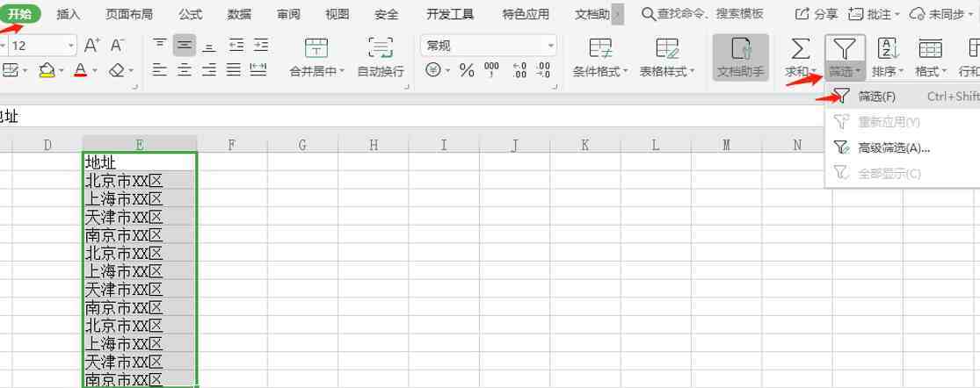980x388 pixels.
Task: Show more tabs with the chevron arrow
Action: coord(618,14)
